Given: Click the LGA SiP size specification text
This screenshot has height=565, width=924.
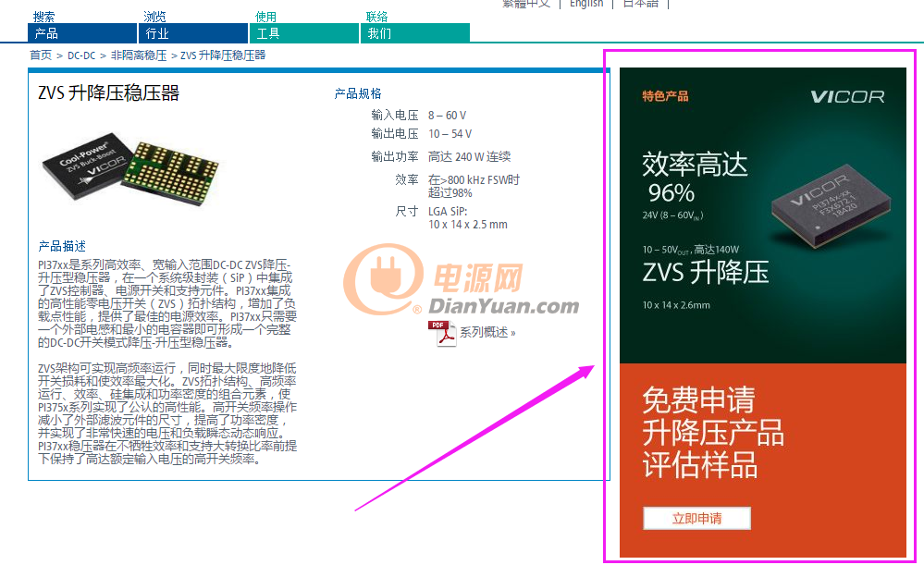Looking at the screenshot, I should 468,218.
